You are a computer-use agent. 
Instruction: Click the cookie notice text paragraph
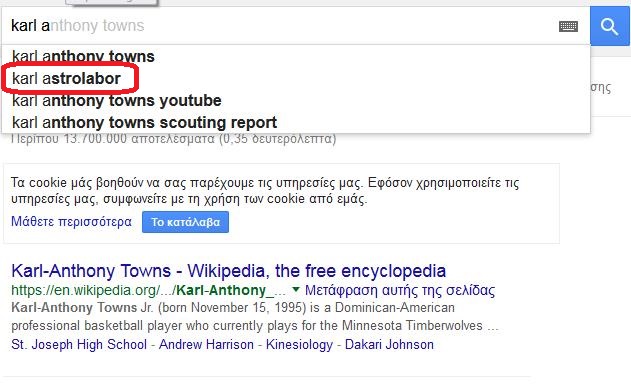tap(265, 191)
